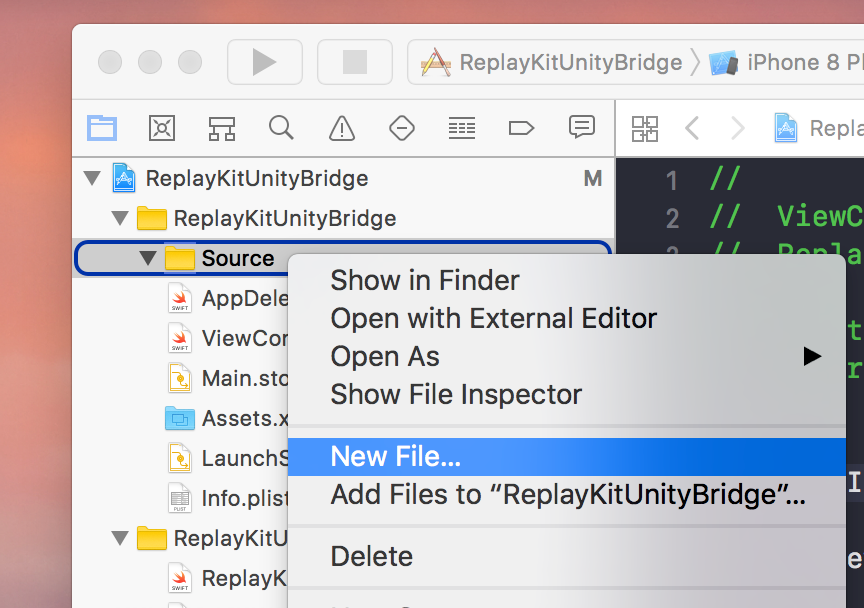Open the Symbol navigator
The width and height of the screenshot is (864, 608).
(221, 128)
